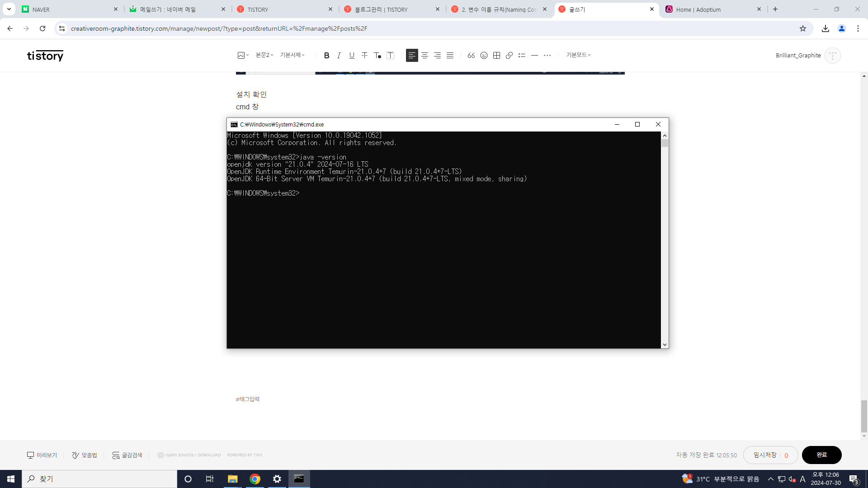This screenshot has height=488, width=868.
Task: Switch to the NAVER browser tab
Action: (68, 9)
